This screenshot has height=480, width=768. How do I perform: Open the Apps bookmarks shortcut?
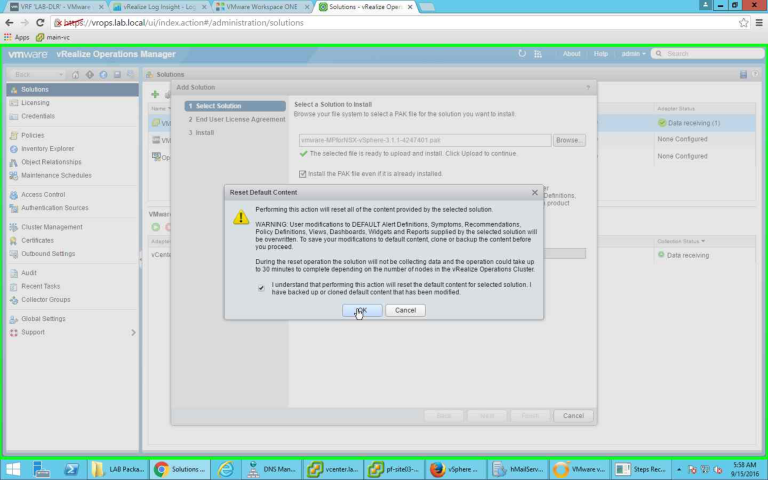pyautogui.click(x=17, y=37)
